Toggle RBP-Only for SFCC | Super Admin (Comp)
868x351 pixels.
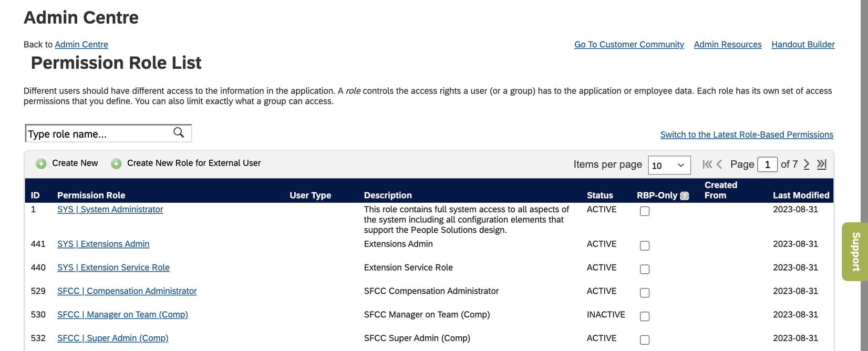645,339
